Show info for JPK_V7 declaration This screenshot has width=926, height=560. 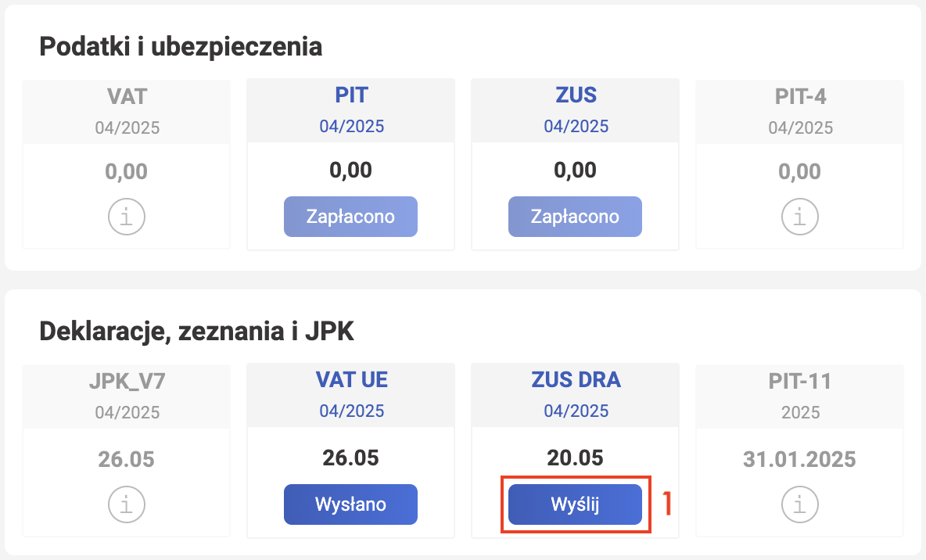coord(127,504)
